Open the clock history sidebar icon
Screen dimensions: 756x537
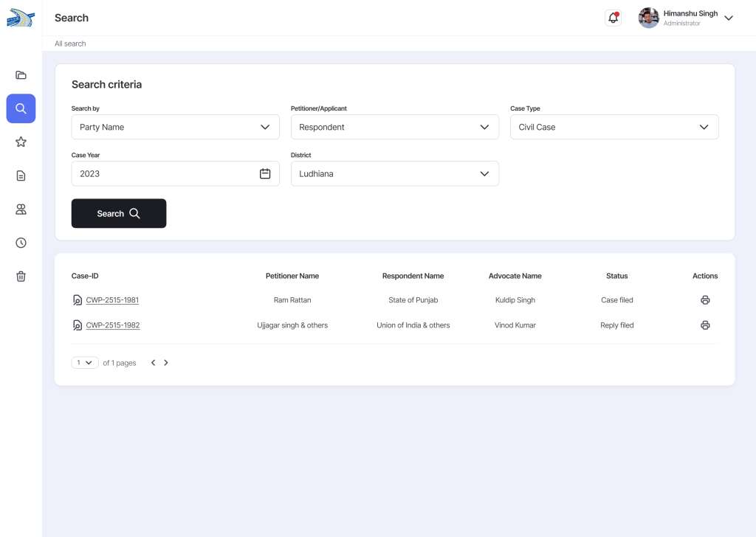(x=21, y=243)
